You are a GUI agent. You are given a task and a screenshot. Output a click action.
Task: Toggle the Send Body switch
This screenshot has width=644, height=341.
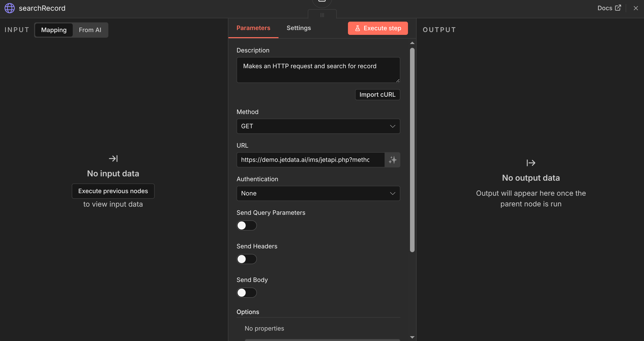coord(246,293)
